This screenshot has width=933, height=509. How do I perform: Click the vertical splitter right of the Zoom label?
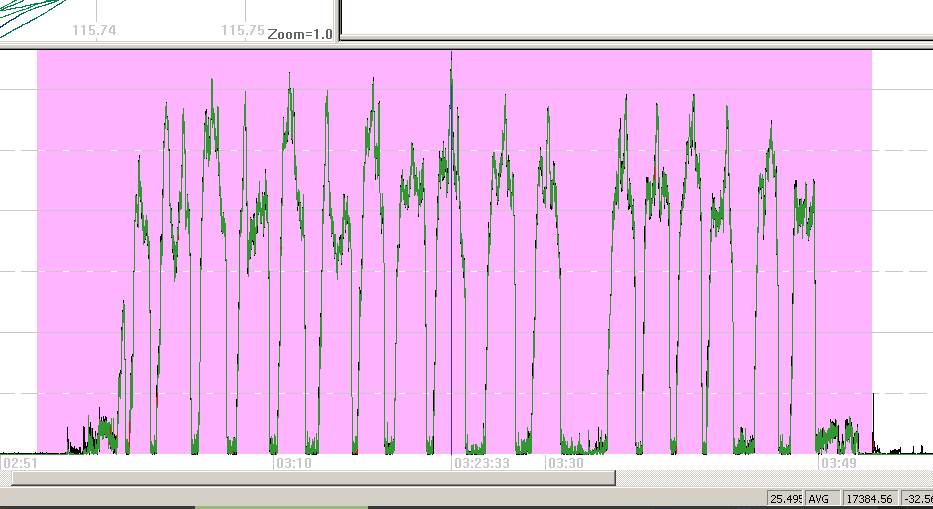(x=339, y=20)
